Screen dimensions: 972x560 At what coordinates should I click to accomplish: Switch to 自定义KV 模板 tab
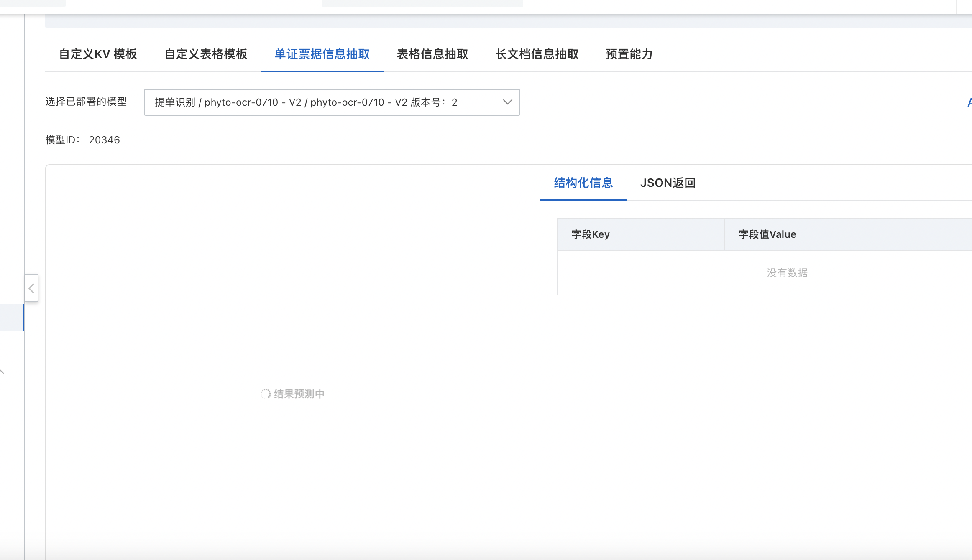[x=98, y=54]
